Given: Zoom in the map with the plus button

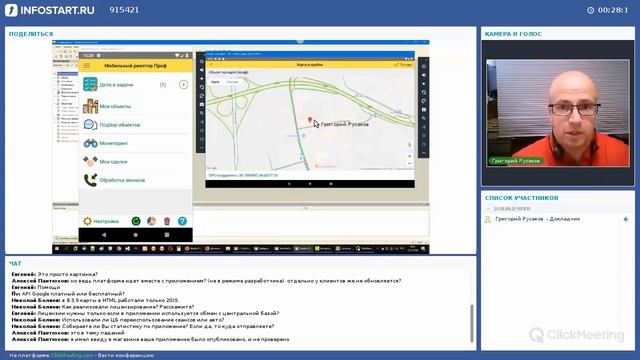Looking at the screenshot, I should click(x=409, y=156).
